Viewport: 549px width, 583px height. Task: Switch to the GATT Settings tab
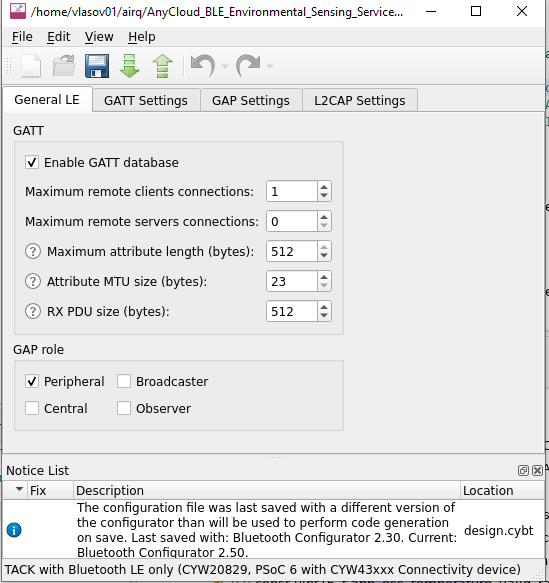coord(146,100)
